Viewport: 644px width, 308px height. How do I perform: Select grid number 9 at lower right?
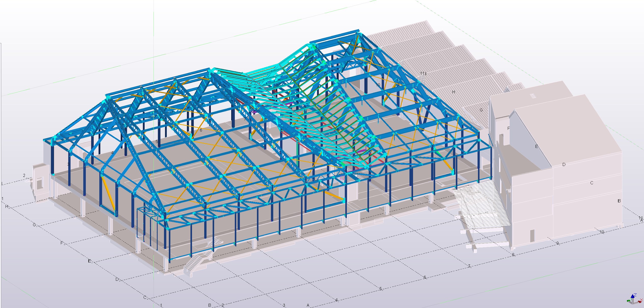pos(557,243)
